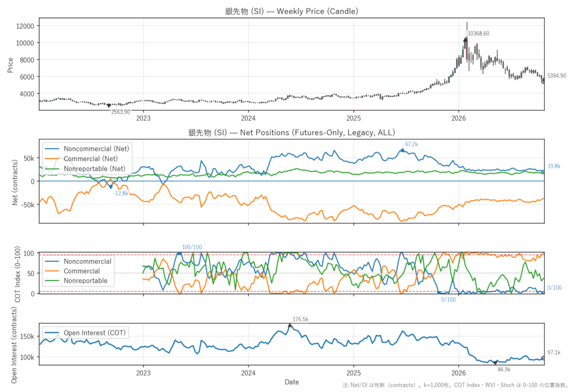The width and height of the screenshot is (574, 392).
Task: Click the 176.5k open interest peak marker
Action: (x=290, y=325)
